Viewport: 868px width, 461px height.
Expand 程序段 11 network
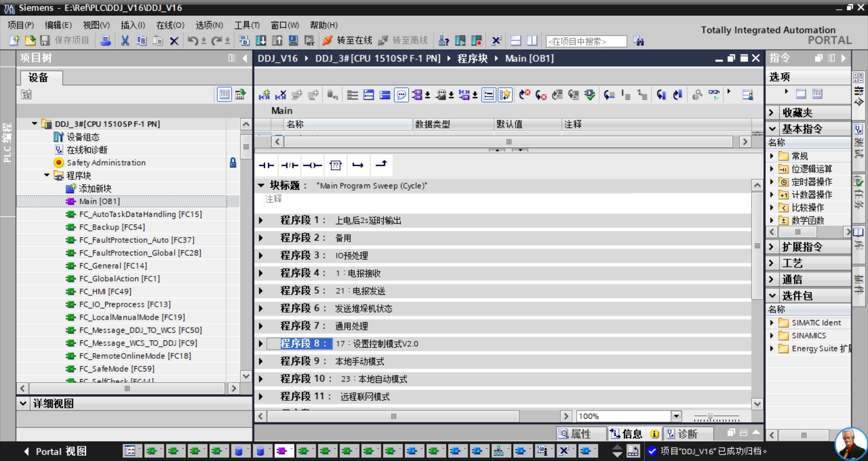pyautogui.click(x=261, y=396)
